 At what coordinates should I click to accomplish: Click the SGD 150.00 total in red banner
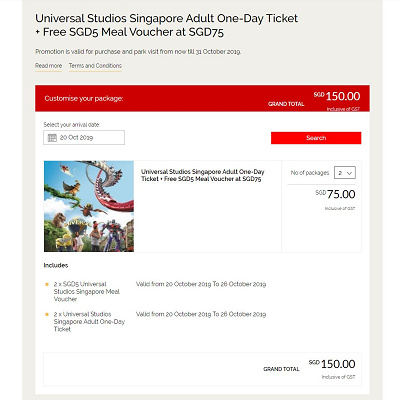[x=337, y=96]
